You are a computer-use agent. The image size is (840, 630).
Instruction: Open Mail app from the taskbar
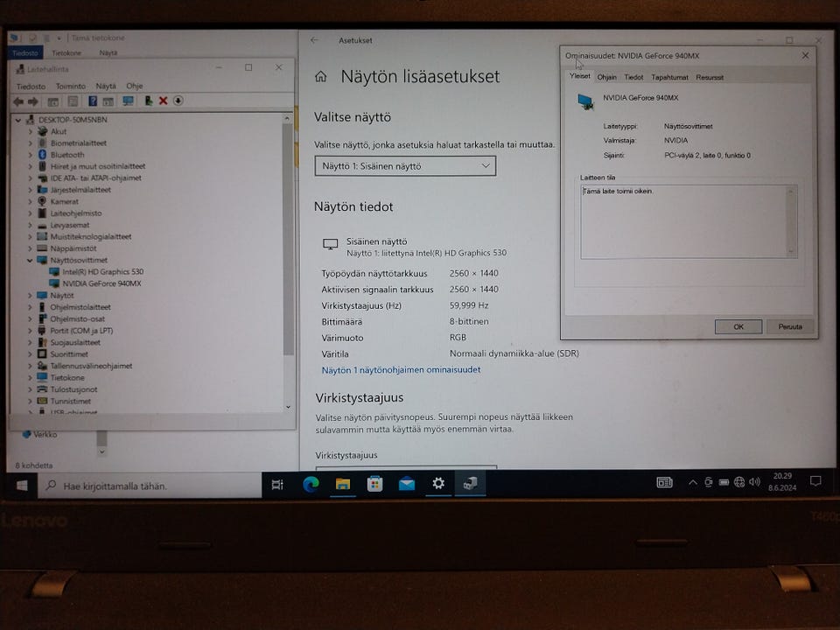407,484
